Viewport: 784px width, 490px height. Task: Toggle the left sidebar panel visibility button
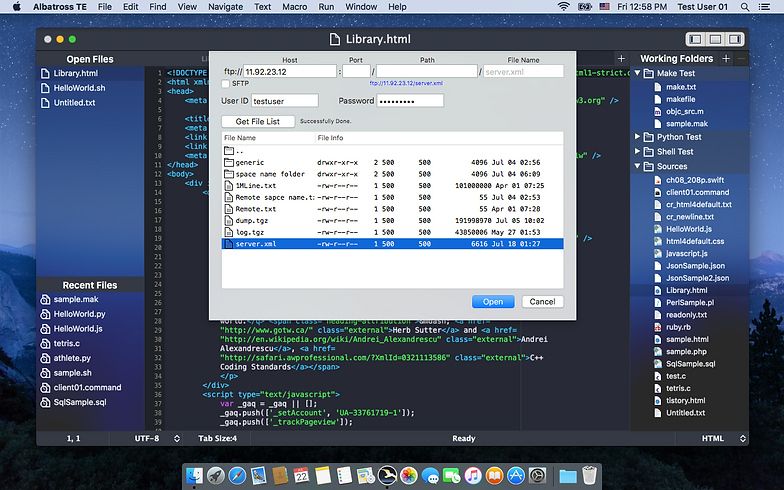tap(695, 39)
